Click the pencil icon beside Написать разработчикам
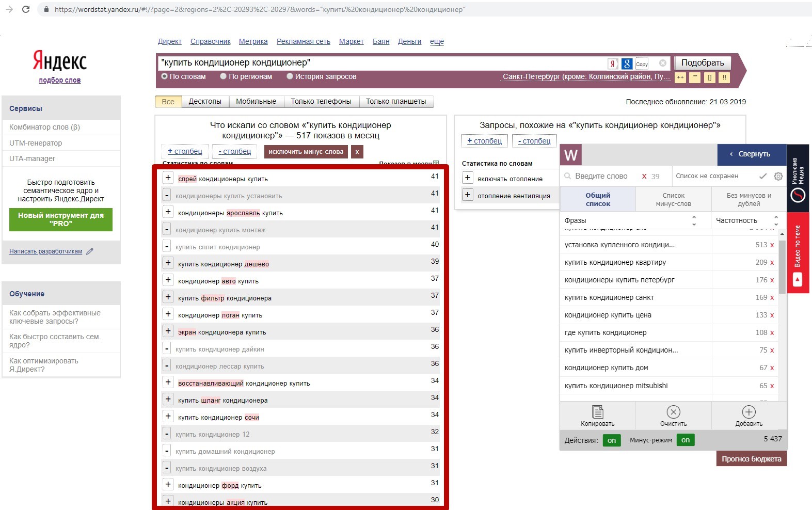The width and height of the screenshot is (812, 510). (90, 251)
